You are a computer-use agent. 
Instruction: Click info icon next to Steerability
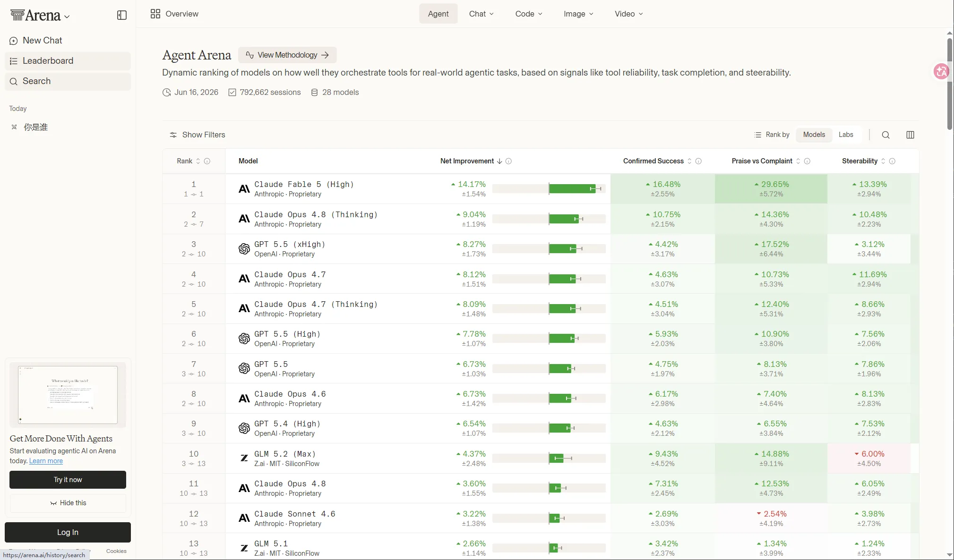pyautogui.click(x=892, y=161)
